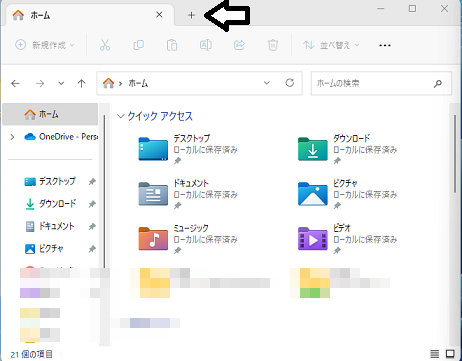Select the ピクチャ folder icon in Quick access
462x361 pixels.
[313, 194]
